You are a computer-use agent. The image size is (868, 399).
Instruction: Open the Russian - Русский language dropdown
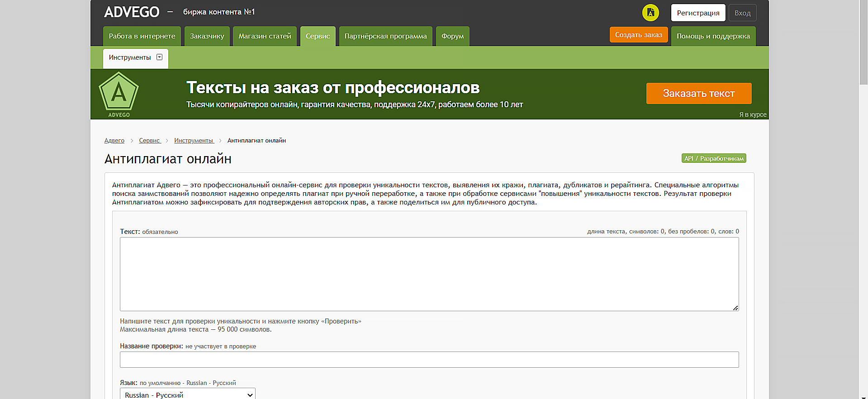coord(188,394)
